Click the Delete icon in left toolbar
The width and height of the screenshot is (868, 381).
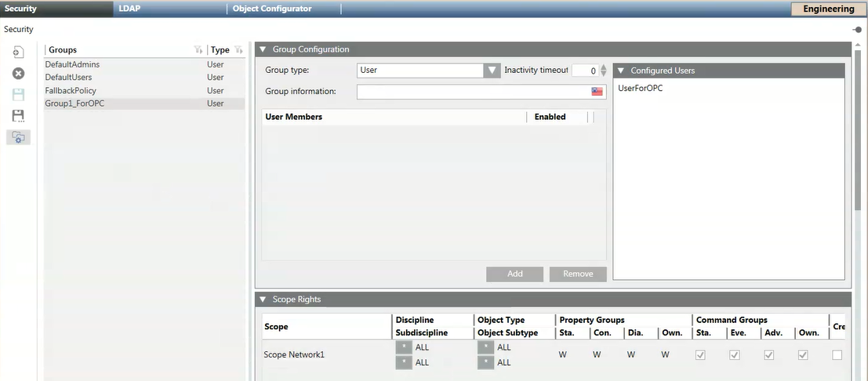point(18,73)
